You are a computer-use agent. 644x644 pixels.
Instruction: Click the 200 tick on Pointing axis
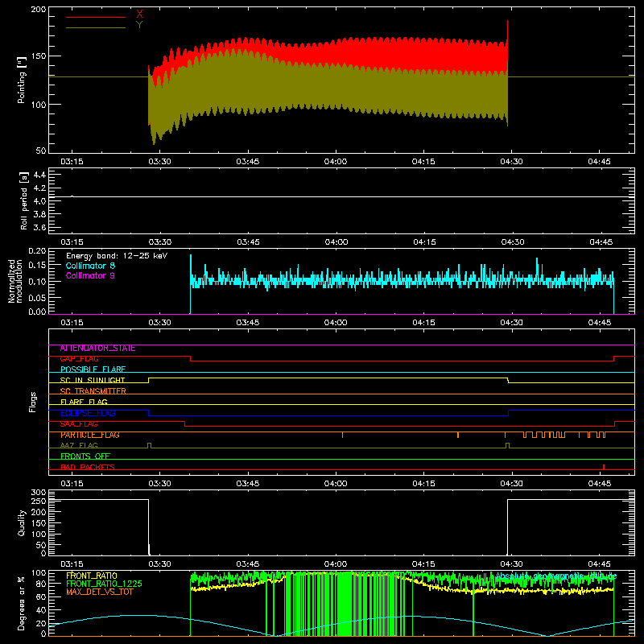(39, 10)
